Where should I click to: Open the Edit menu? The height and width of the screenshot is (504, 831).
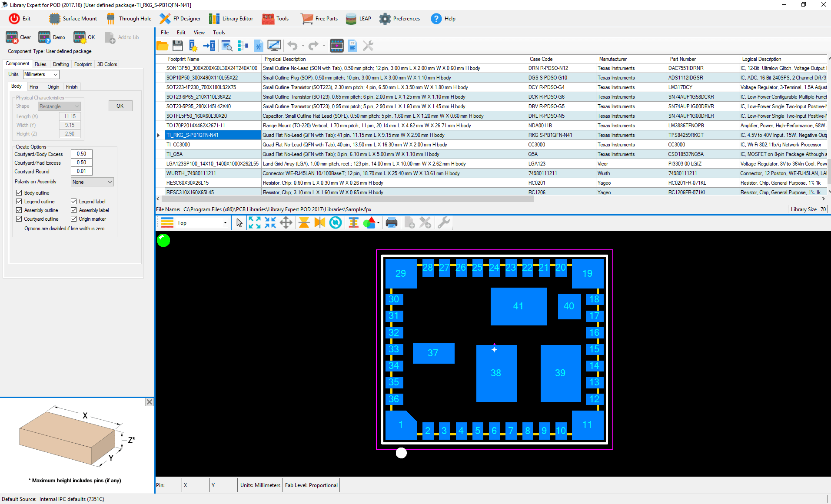point(181,33)
